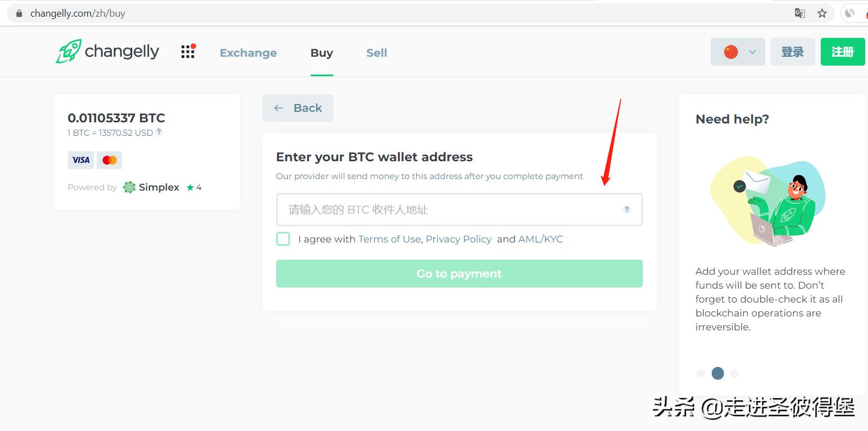868x431 pixels.
Task: Open the Terms of Use link
Action: click(x=389, y=239)
